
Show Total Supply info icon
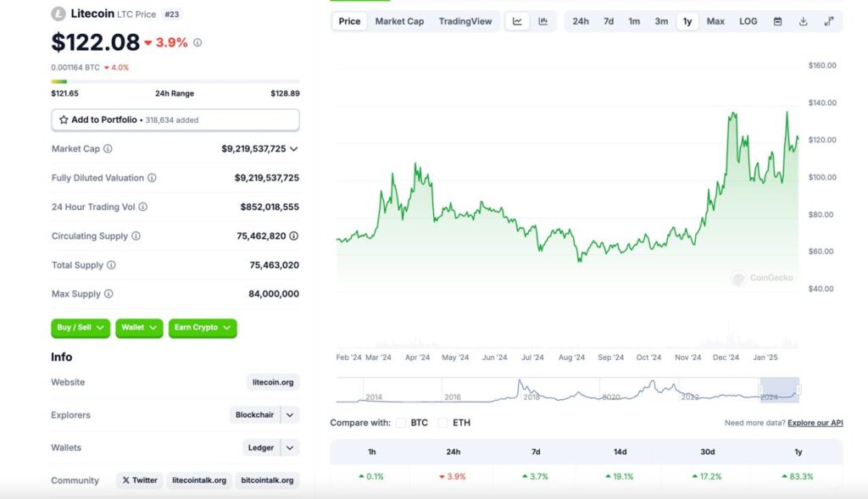point(111,265)
